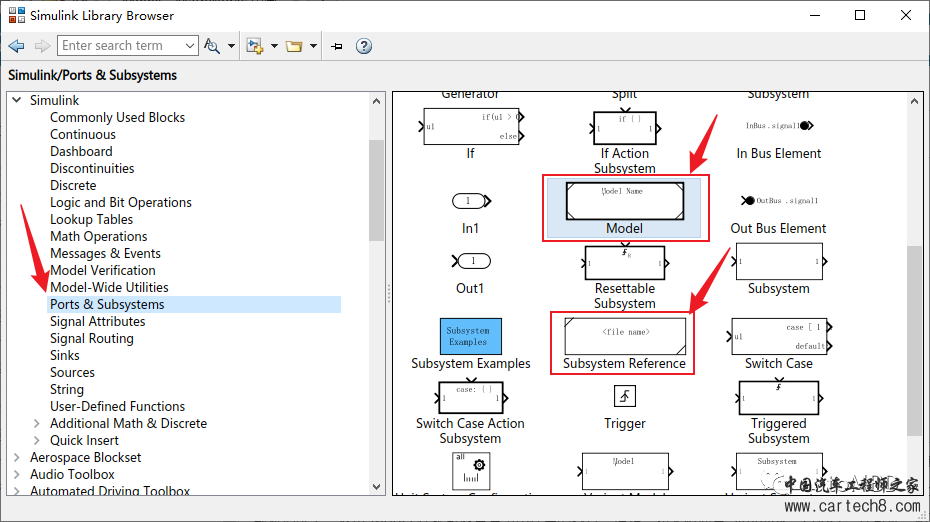
Task: Open the Lookup Tables library
Action: pos(91,219)
